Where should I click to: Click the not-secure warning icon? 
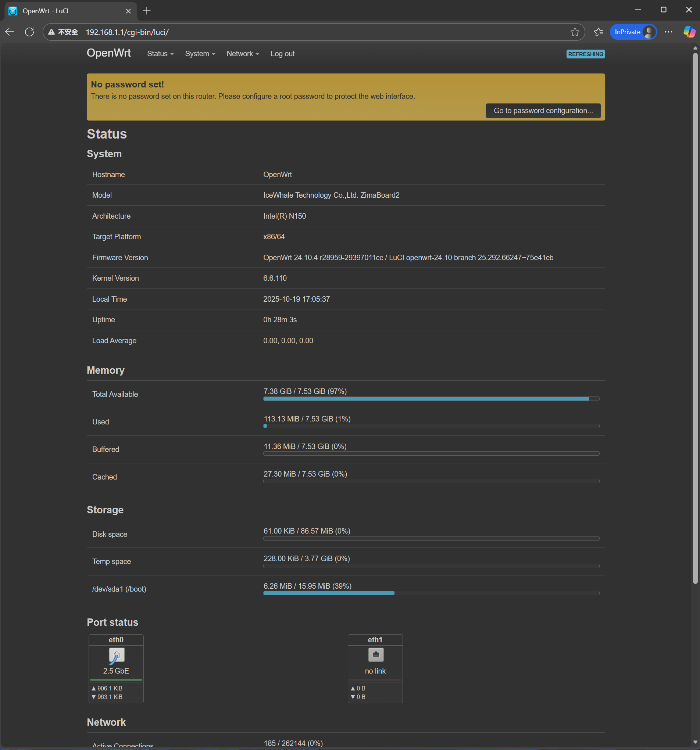pyautogui.click(x=51, y=32)
